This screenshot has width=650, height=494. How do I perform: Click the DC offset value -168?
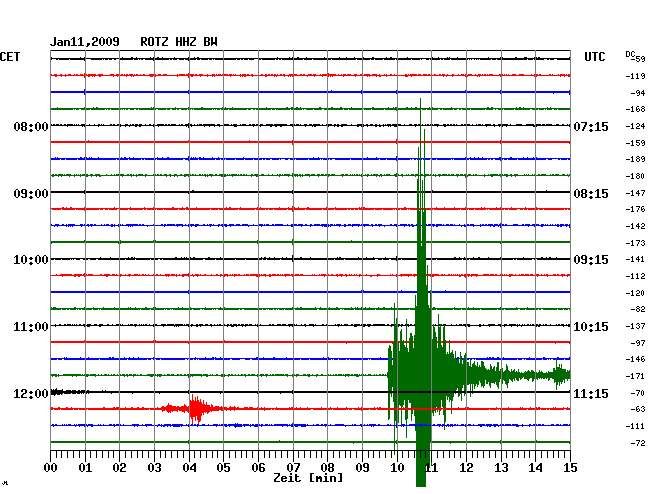click(x=635, y=109)
